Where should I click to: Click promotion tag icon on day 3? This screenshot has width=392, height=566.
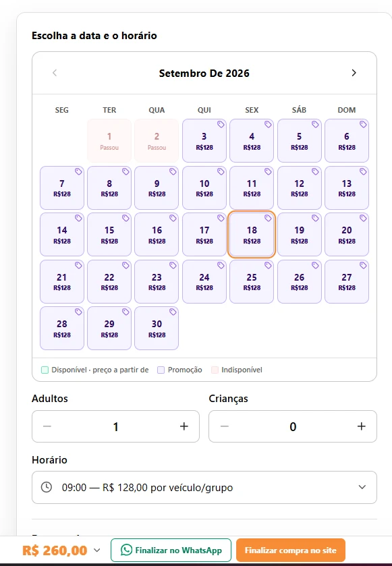(x=221, y=125)
